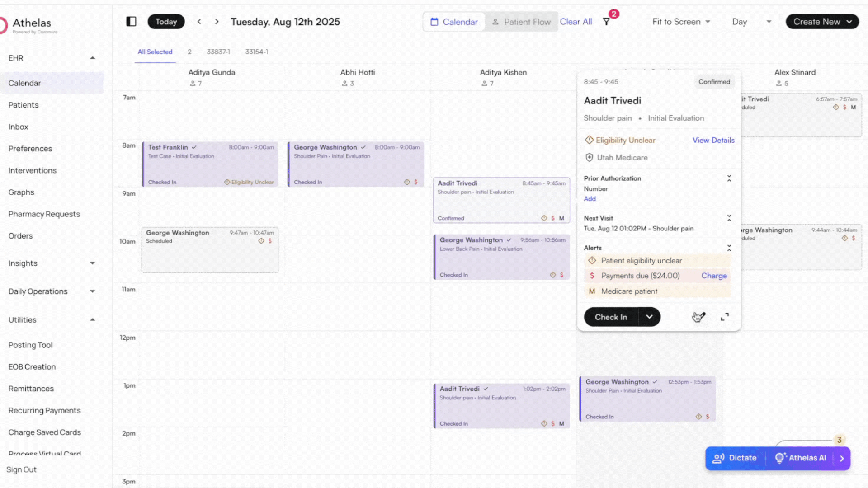This screenshot has width=868, height=488.
Task: Open Check In dropdown arrow
Action: [x=649, y=317]
